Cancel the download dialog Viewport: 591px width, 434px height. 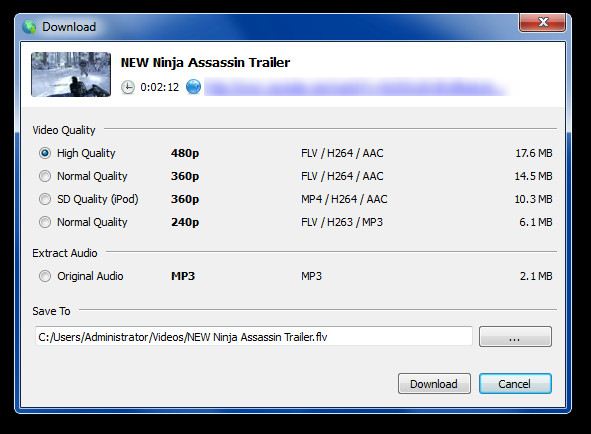[515, 383]
